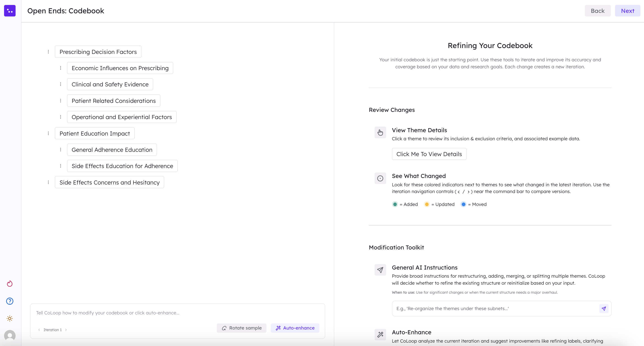644x346 pixels.
Task: Select Operational and Experiential Factors theme
Action: tap(122, 117)
